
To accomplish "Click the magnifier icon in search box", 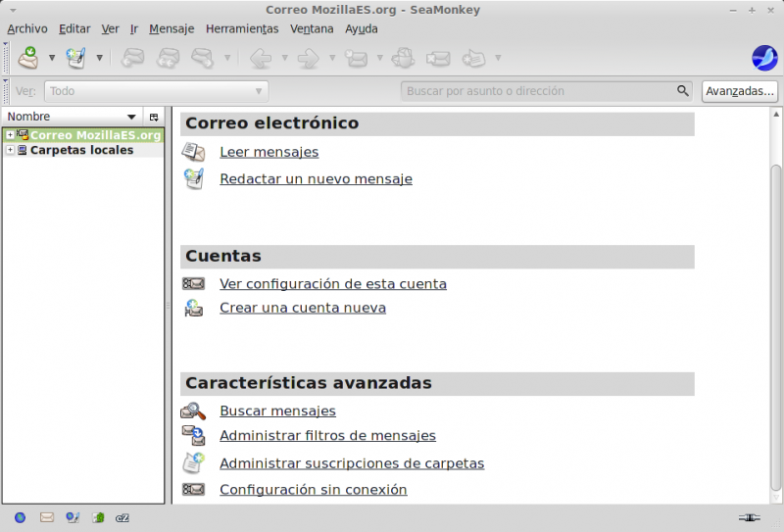I will [x=682, y=90].
